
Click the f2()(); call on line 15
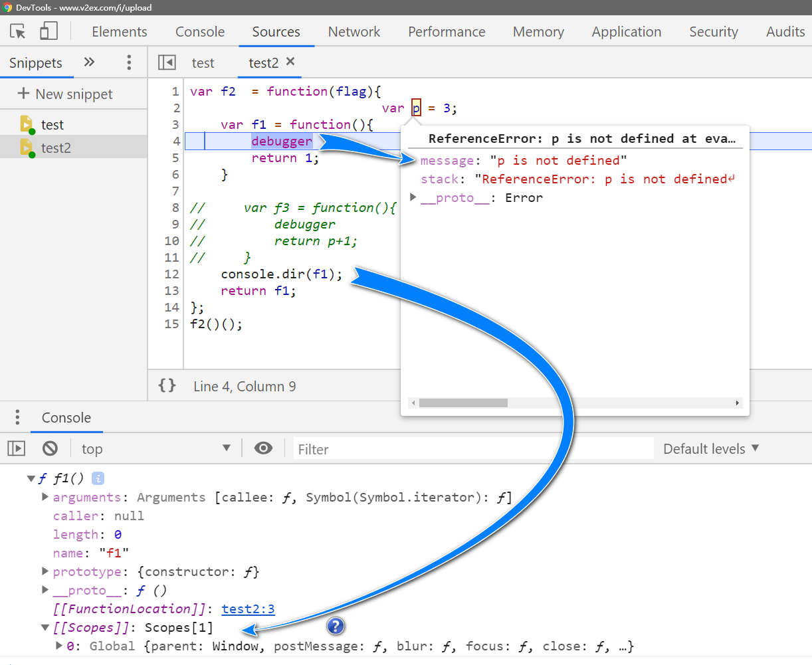pyautogui.click(x=217, y=324)
